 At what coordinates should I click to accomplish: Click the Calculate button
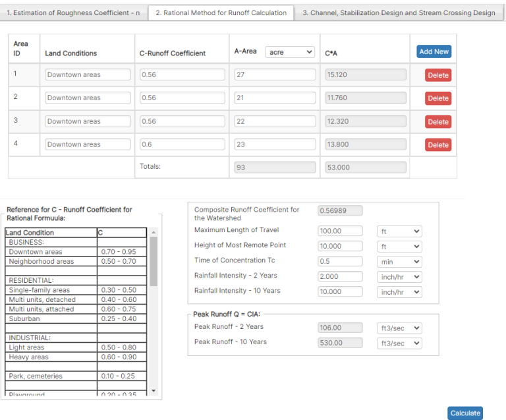(465, 413)
